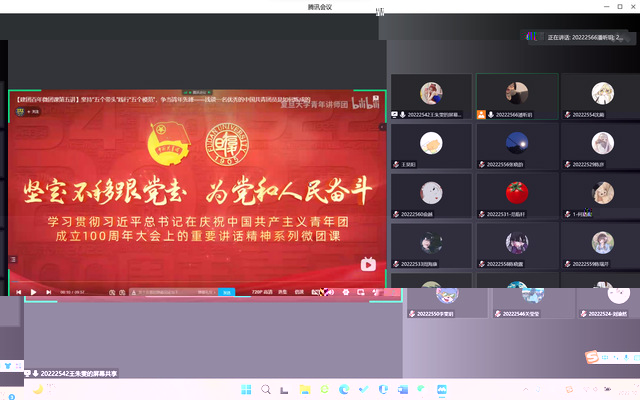Click the blue send danmaku button
The height and width of the screenshot is (400, 640).
[227, 292]
